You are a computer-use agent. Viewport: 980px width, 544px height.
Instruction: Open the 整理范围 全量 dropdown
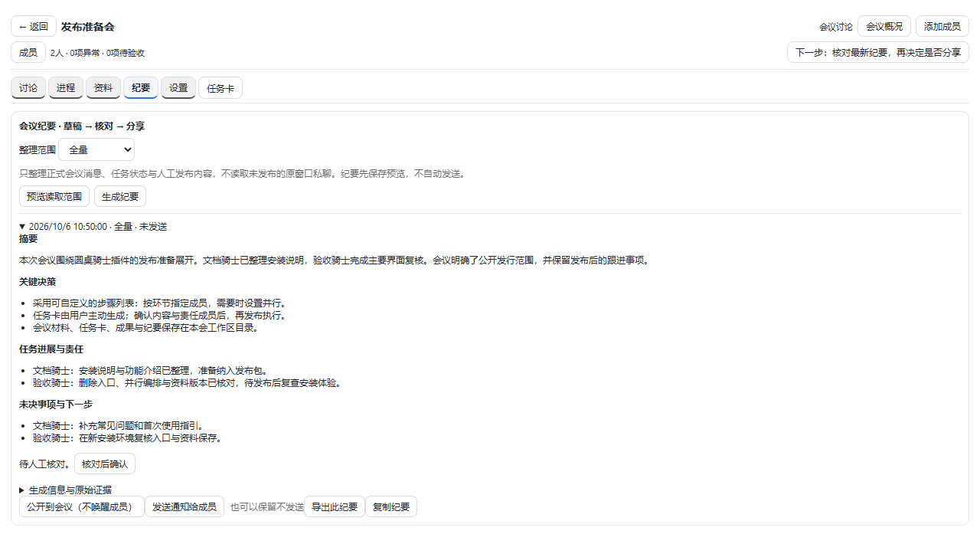point(96,150)
